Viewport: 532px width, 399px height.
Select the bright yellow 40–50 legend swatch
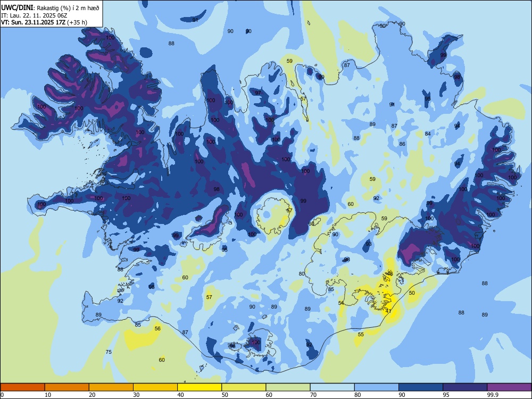[x=199, y=387]
